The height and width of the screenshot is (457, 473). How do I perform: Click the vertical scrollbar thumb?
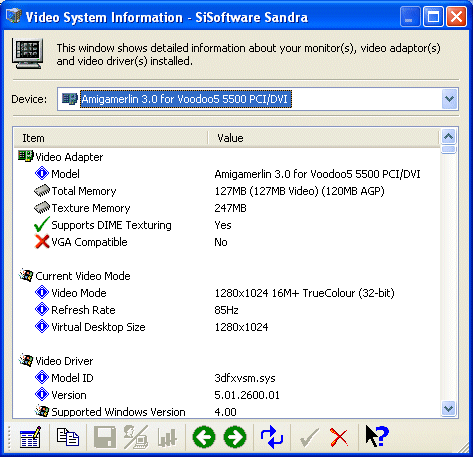[x=449, y=149]
